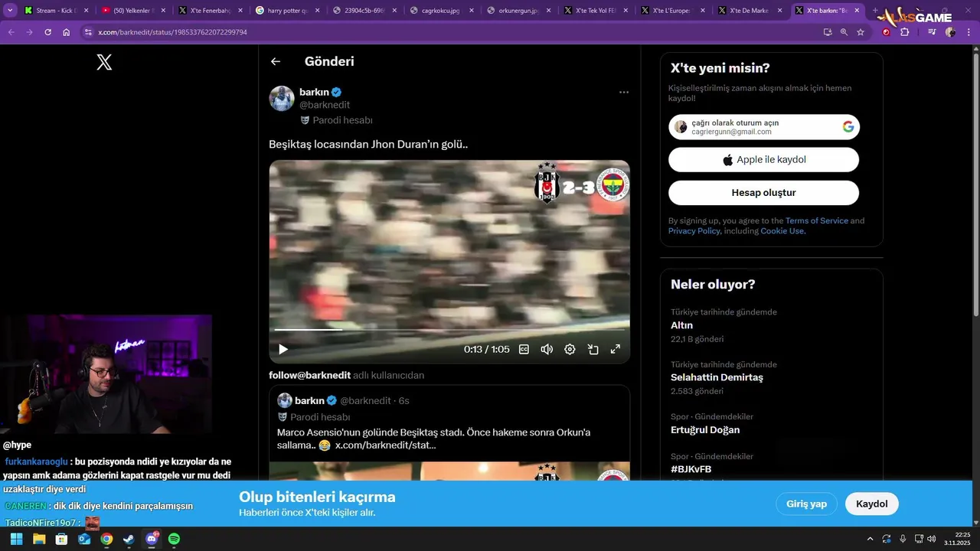Viewport: 980px width, 551px height.
Task: Open the zoom magnifier in address bar
Action: pyautogui.click(x=844, y=32)
